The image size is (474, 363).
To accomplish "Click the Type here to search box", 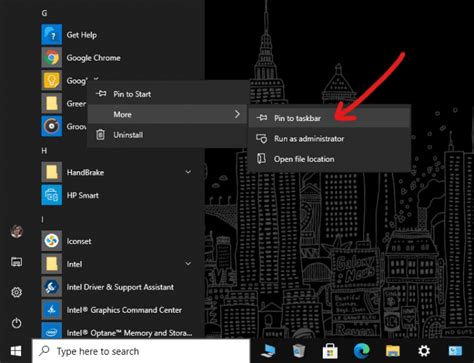I will [x=141, y=351].
